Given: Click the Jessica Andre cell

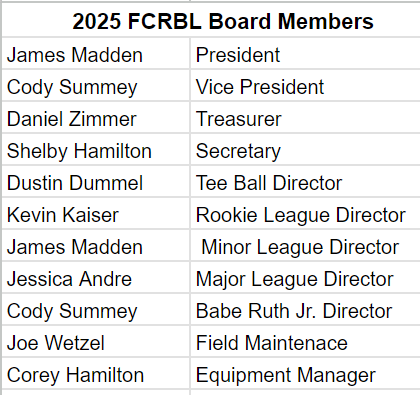Looking at the screenshot, I should pos(96,278).
